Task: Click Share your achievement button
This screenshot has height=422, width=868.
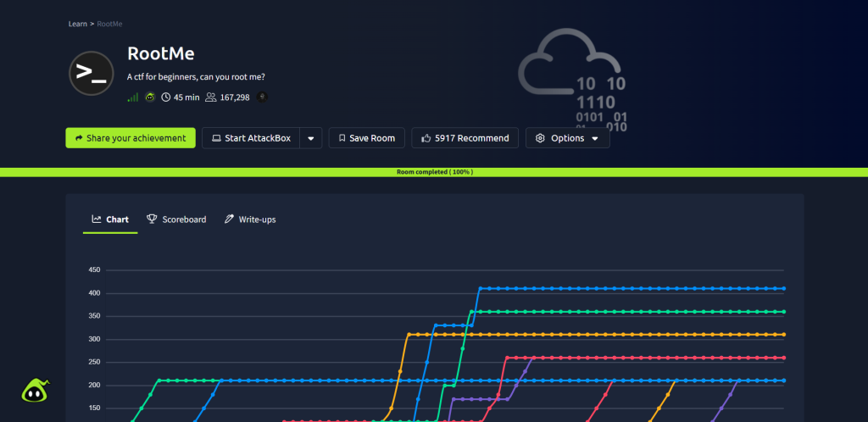Action: pyautogui.click(x=131, y=138)
